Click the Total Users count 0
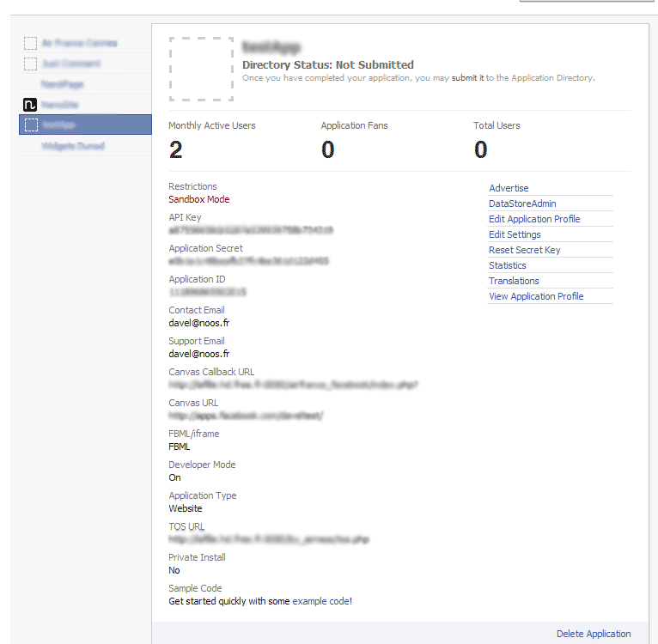 [x=480, y=149]
